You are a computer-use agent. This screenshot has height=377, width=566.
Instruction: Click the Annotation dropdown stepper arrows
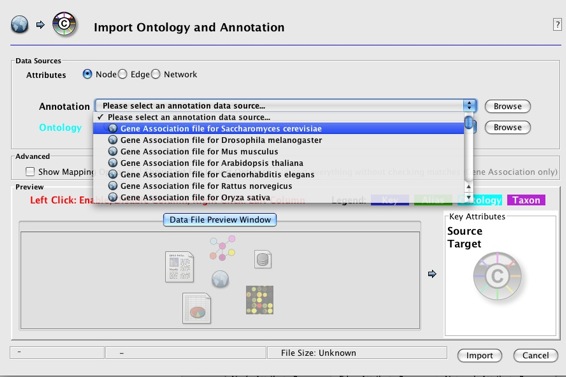tap(470, 106)
